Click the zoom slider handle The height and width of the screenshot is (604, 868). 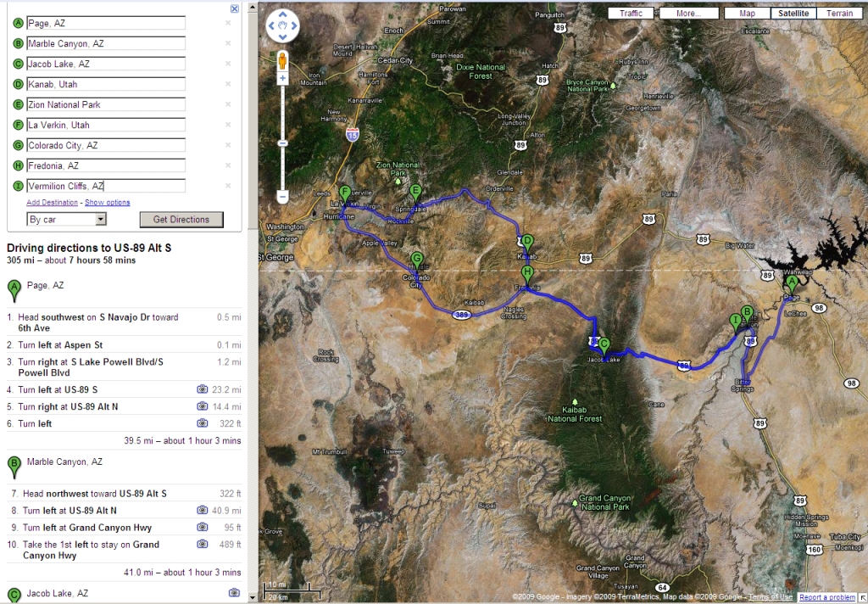click(283, 143)
